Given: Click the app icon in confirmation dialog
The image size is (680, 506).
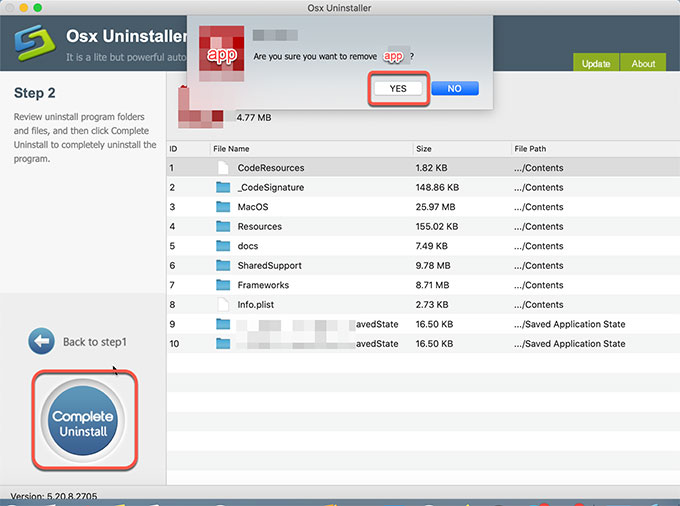Looking at the screenshot, I should tap(221, 53).
